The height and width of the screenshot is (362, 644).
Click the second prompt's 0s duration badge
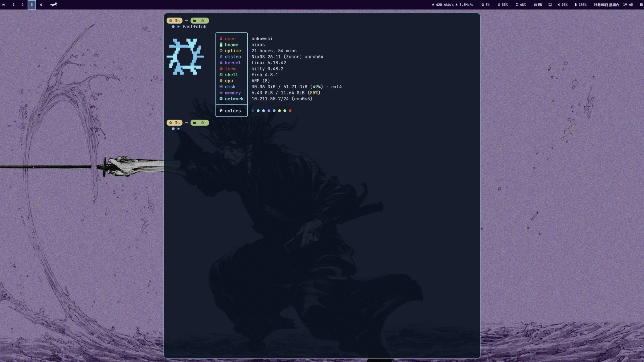pyautogui.click(x=174, y=123)
